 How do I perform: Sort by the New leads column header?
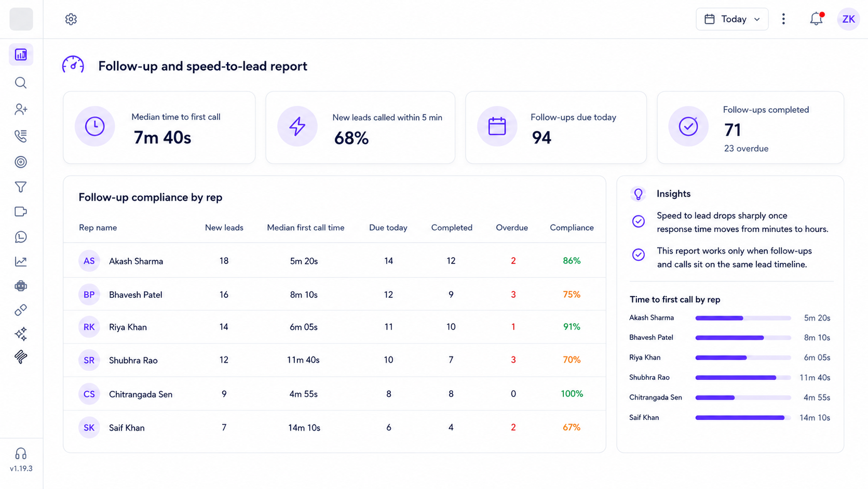coord(224,228)
